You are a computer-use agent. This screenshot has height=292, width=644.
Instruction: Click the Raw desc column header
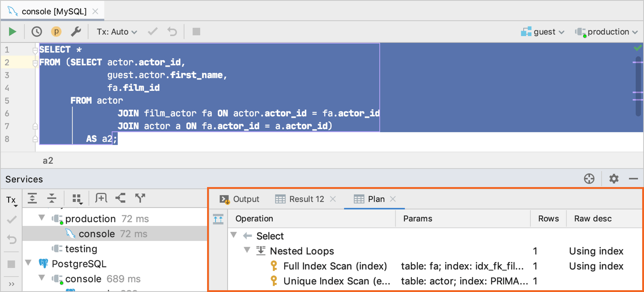(592, 219)
